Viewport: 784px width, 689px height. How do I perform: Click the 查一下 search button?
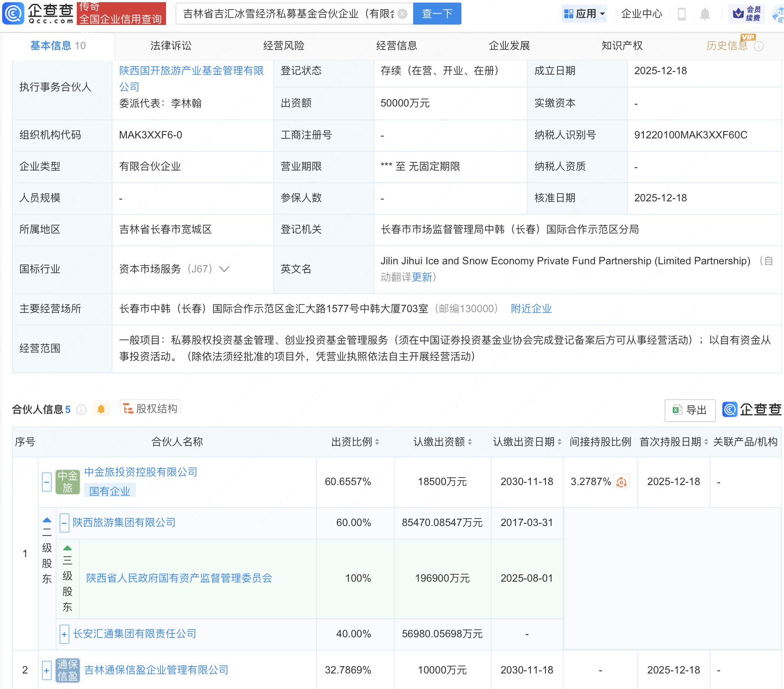point(436,13)
